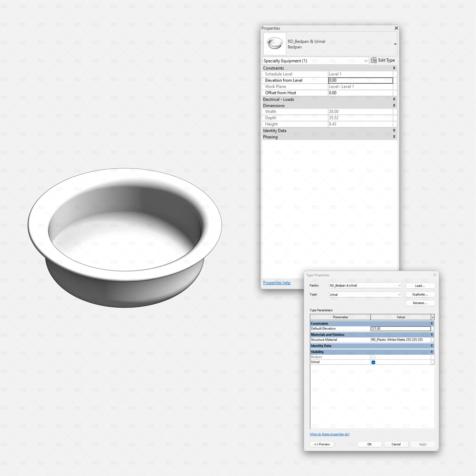The height and width of the screenshot is (476, 476).
Task: Click the Duplicate button
Action: click(x=420, y=294)
